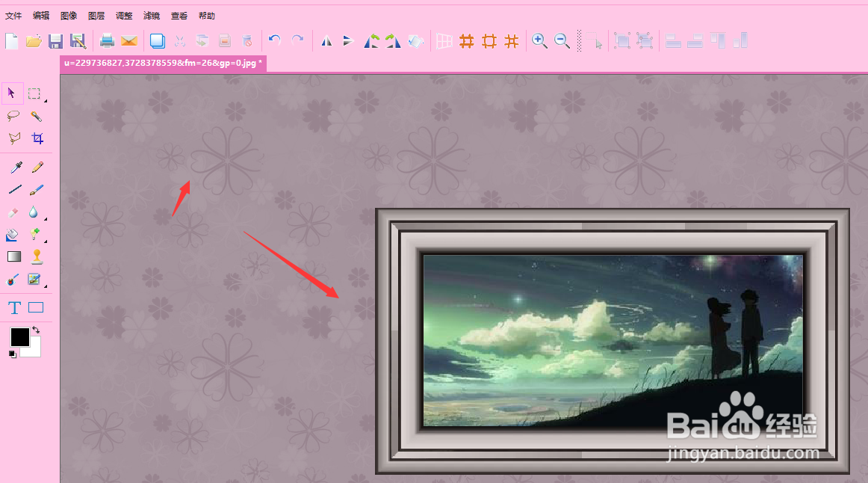The width and height of the screenshot is (868, 483).
Task: Select the eraser tool
Action: [13, 212]
